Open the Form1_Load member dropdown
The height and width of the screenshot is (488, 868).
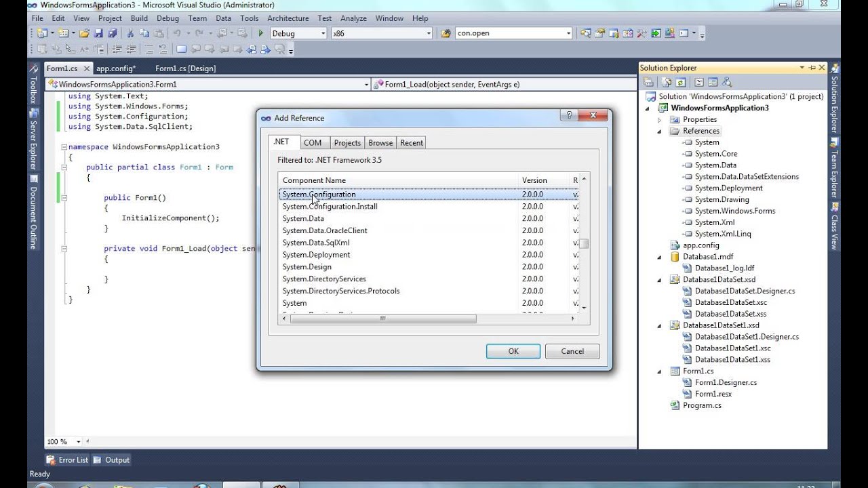tap(633, 85)
